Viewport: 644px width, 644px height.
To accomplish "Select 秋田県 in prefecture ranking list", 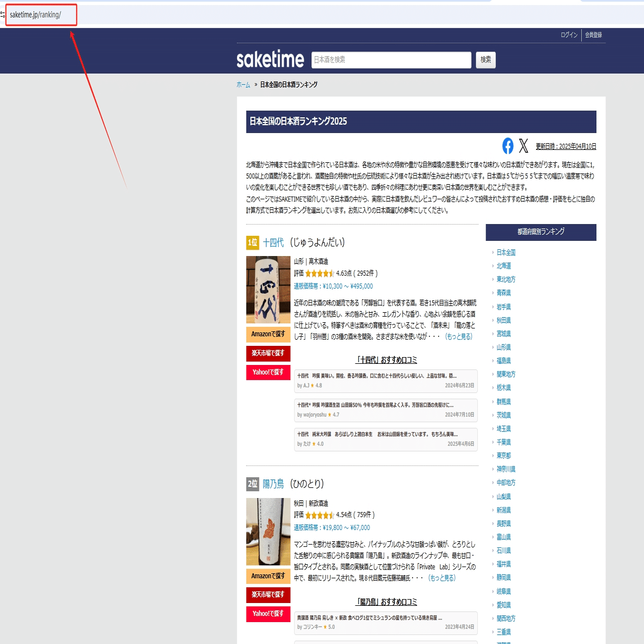I will (504, 321).
